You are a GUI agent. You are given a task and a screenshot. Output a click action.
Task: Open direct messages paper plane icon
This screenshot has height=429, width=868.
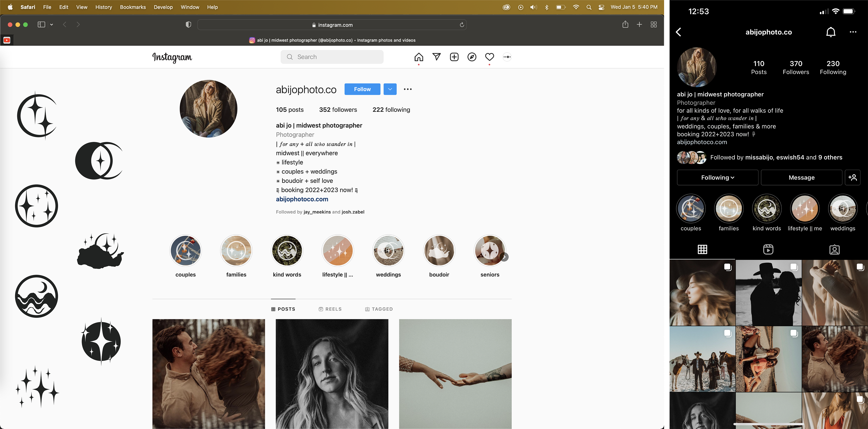pos(436,57)
